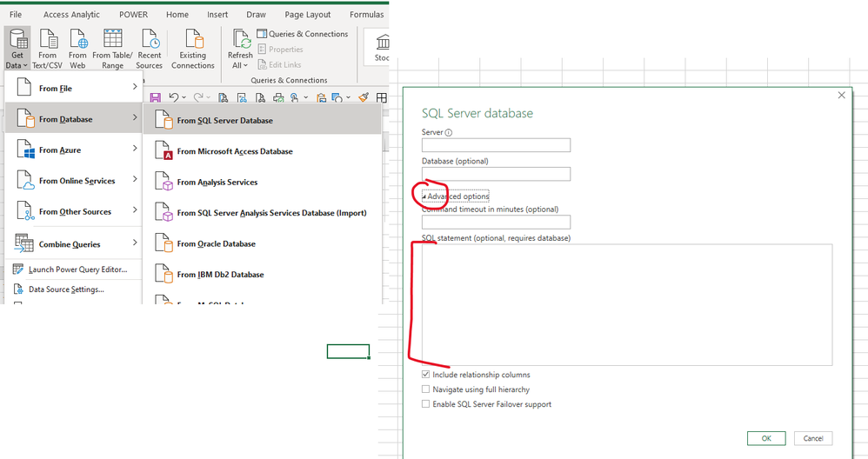Click the paste picture icon
The height and width of the screenshot is (459, 868).
pyautogui.click(x=321, y=98)
